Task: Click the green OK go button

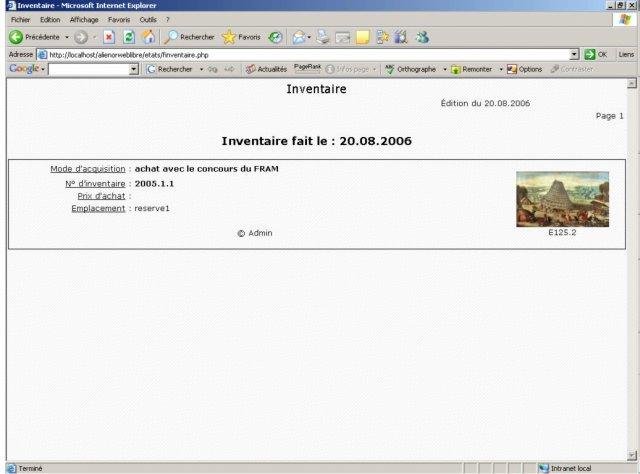Action: click(x=596, y=54)
